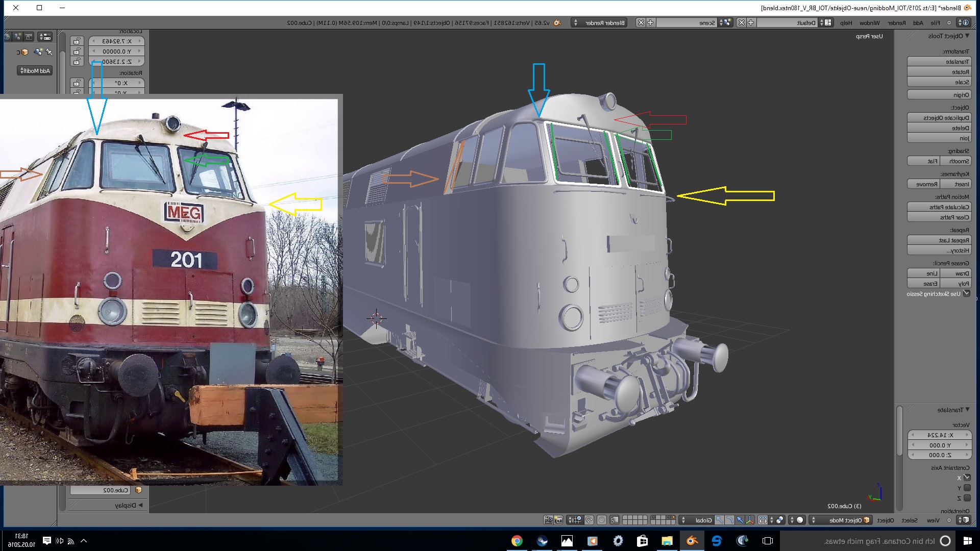Click the OpenGL render camera icon

[558, 520]
